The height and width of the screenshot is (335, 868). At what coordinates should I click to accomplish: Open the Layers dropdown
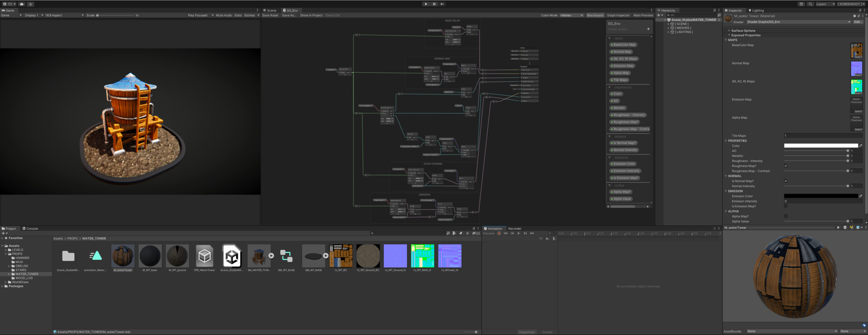tap(825, 4)
